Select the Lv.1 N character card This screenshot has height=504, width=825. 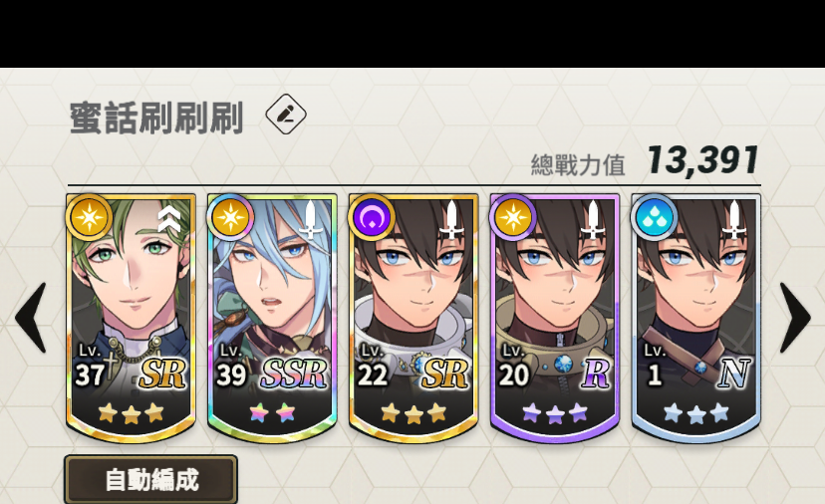click(696, 318)
